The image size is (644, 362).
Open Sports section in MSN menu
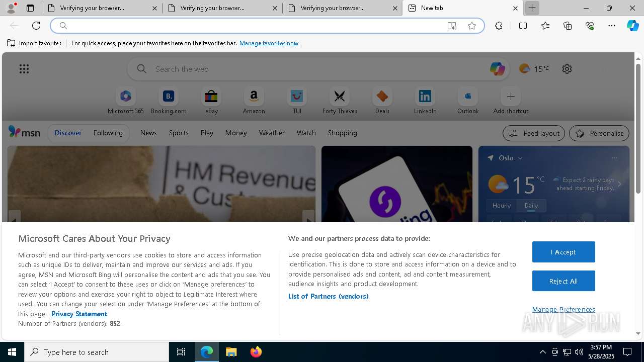coord(179,133)
